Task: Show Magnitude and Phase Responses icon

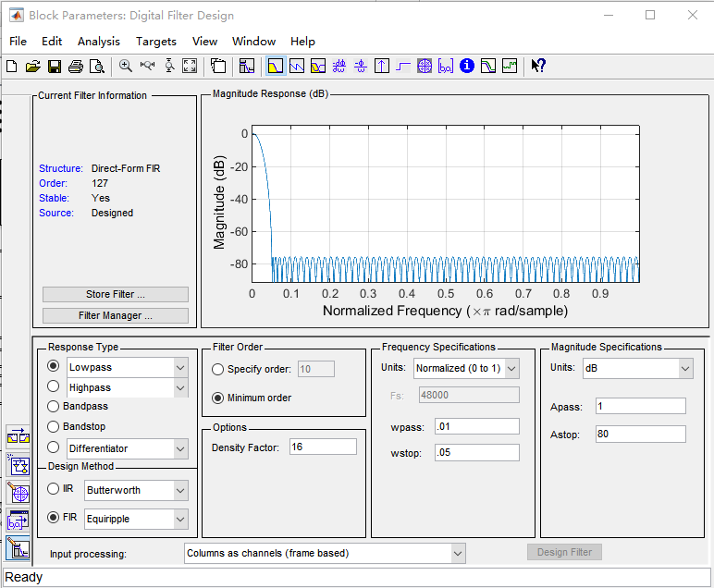Action: pyautogui.click(x=318, y=66)
